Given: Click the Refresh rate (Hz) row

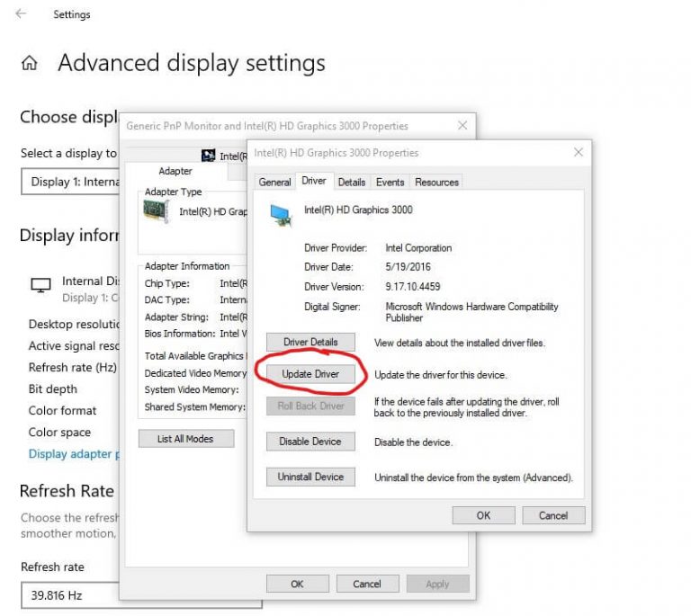Looking at the screenshot, I should (x=73, y=367).
